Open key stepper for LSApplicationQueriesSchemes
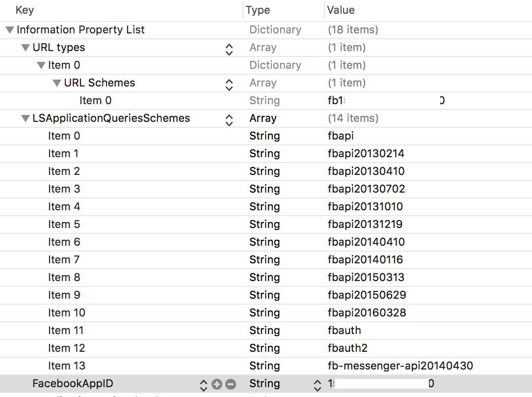This screenshot has width=532, height=397. [229, 120]
